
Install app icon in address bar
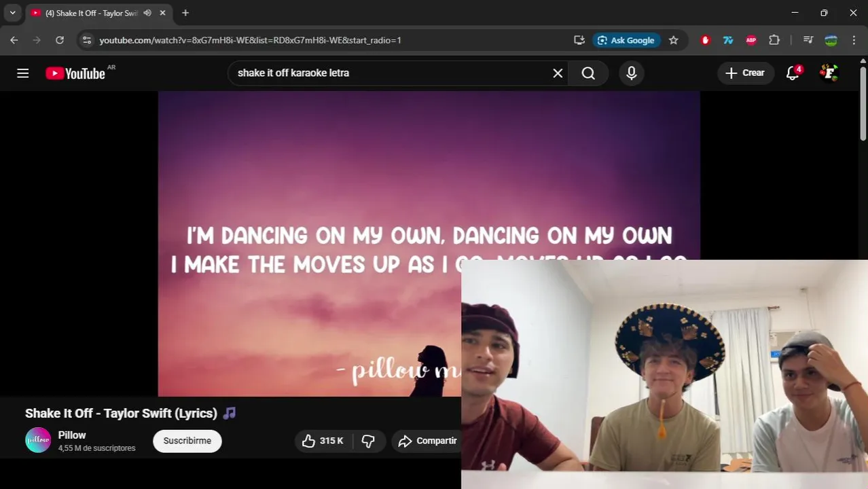coord(579,40)
